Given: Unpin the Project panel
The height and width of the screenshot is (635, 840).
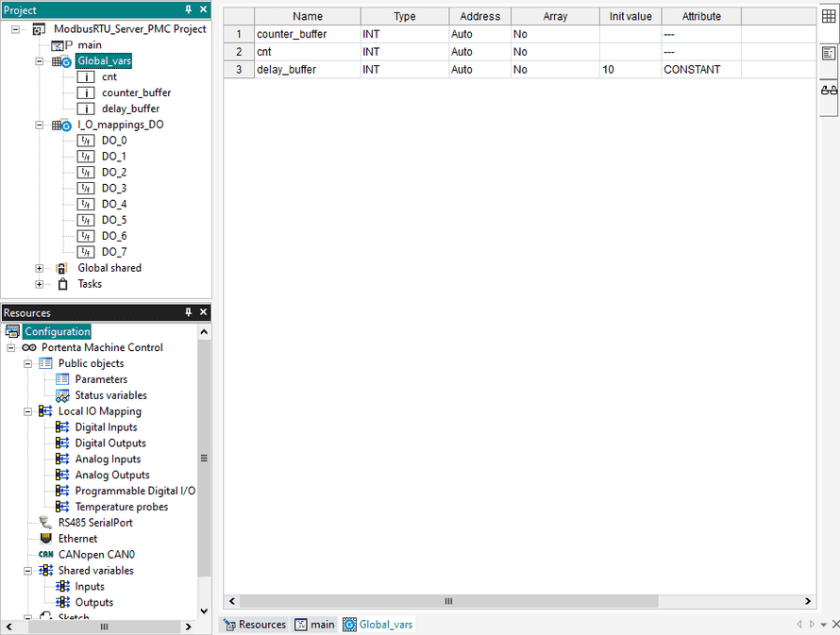Looking at the screenshot, I should 187,9.
